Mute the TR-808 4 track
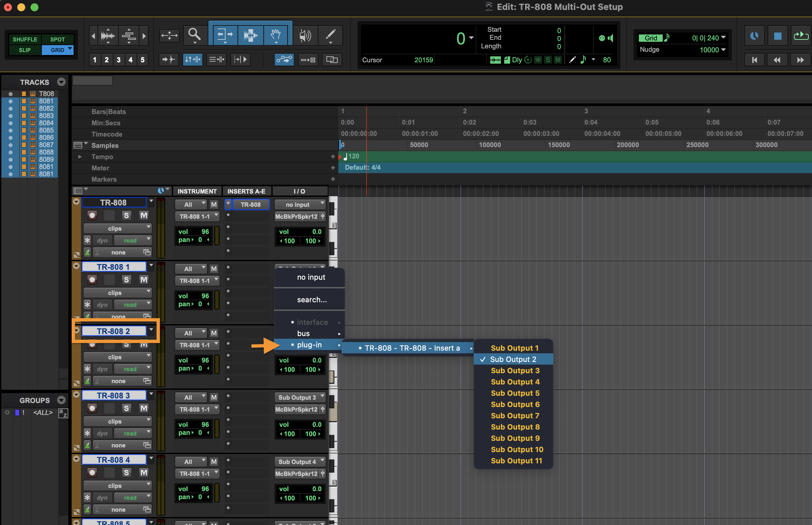This screenshot has width=812, height=525. [144, 473]
